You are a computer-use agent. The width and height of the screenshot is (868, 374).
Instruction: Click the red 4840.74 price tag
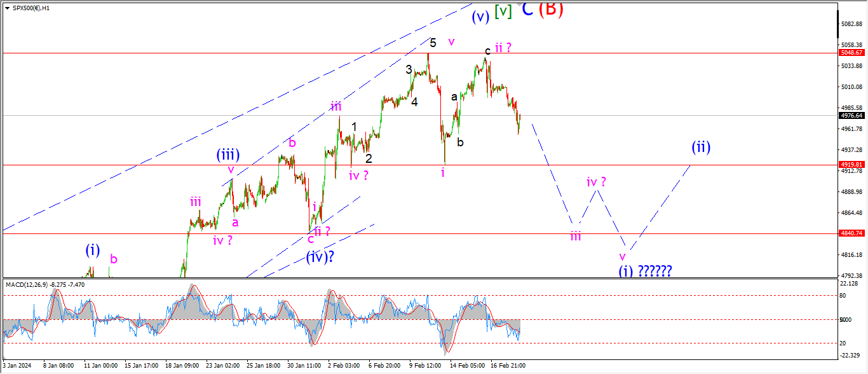click(851, 233)
